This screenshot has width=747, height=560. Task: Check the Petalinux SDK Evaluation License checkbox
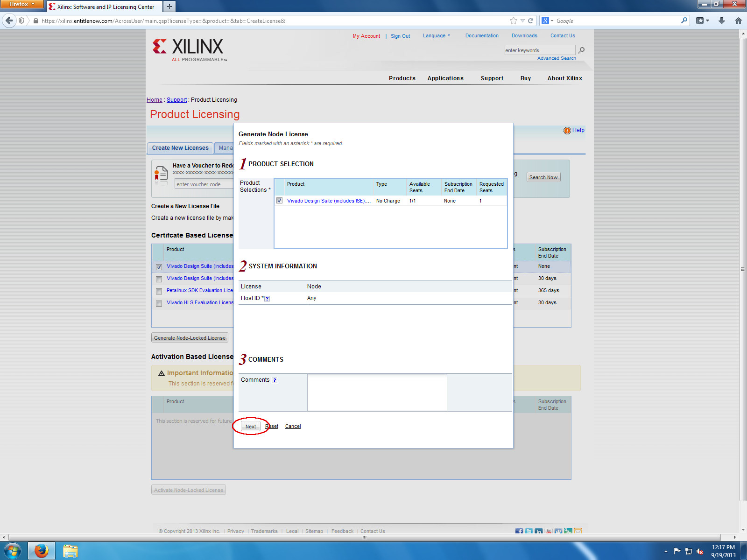click(159, 291)
